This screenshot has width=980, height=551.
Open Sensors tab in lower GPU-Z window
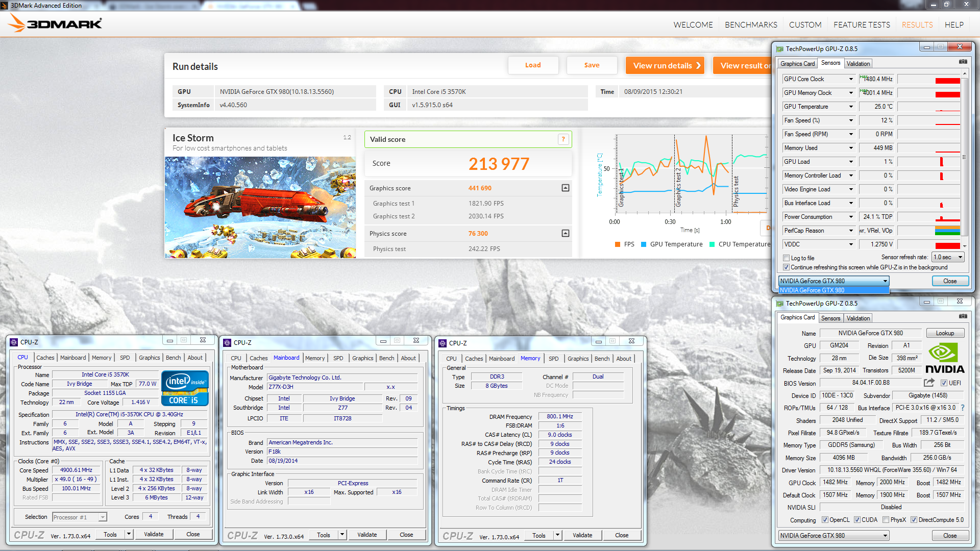(x=830, y=318)
